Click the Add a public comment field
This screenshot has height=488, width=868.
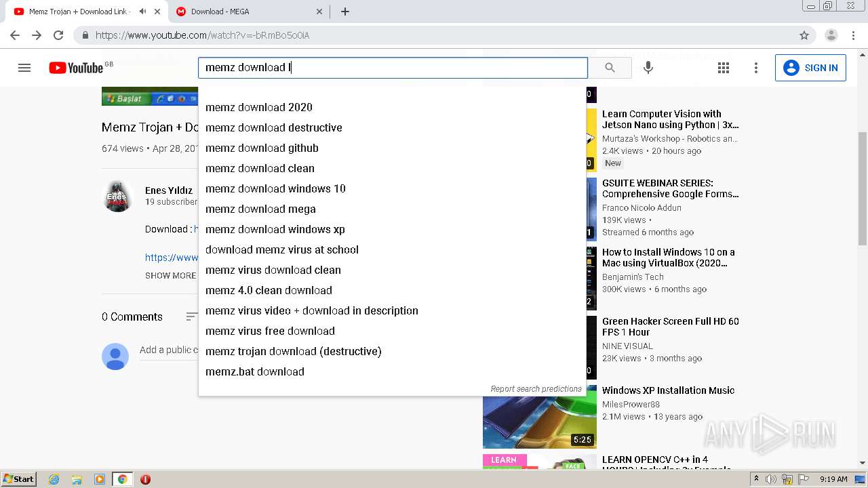click(x=169, y=350)
